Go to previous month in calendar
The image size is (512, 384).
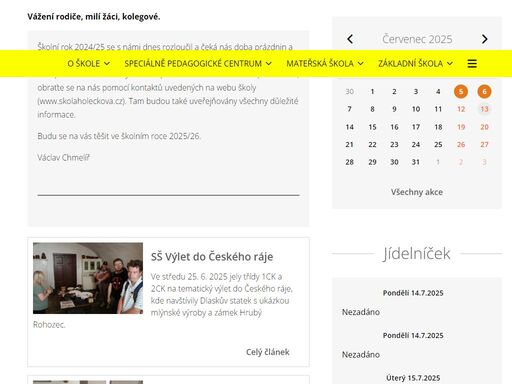coord(350,39)
